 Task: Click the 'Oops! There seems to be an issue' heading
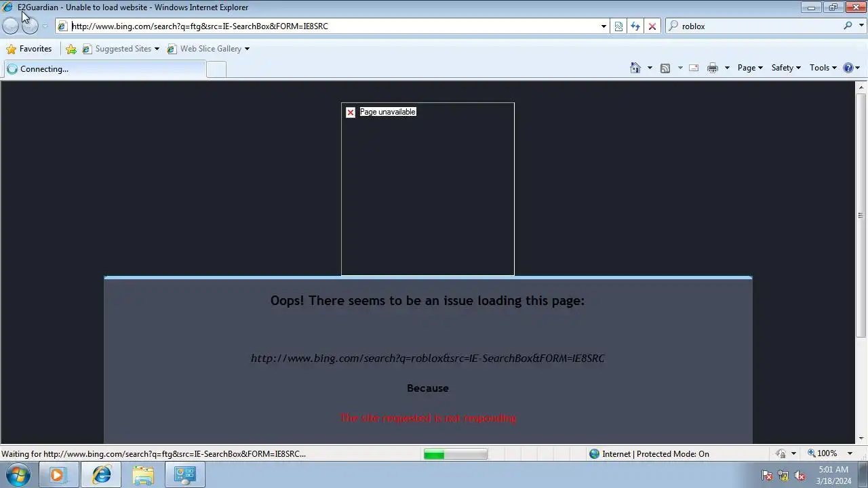pyautogui.click(x=428, y=301)
